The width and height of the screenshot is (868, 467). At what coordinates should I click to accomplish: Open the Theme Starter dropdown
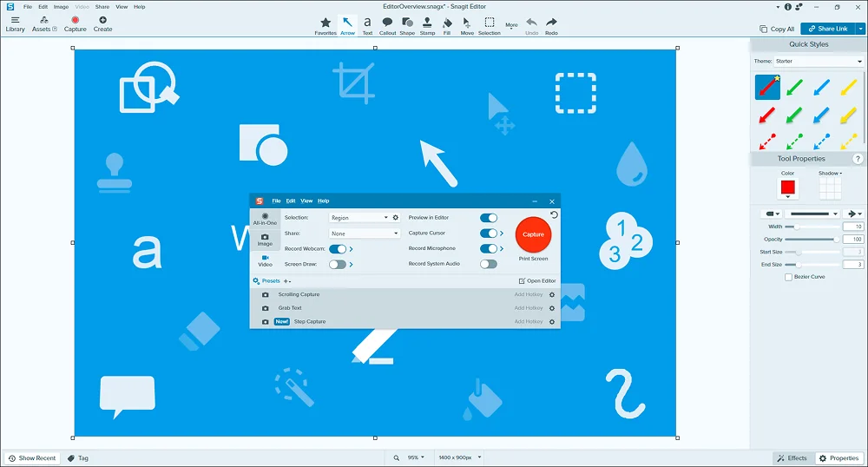point(819,62)
